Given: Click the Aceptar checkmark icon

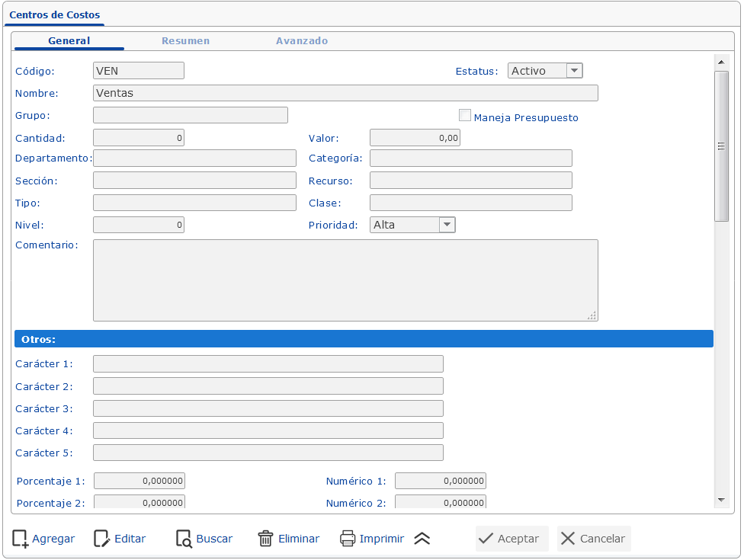Looking at the screenshot, I should tap(486, 539).
